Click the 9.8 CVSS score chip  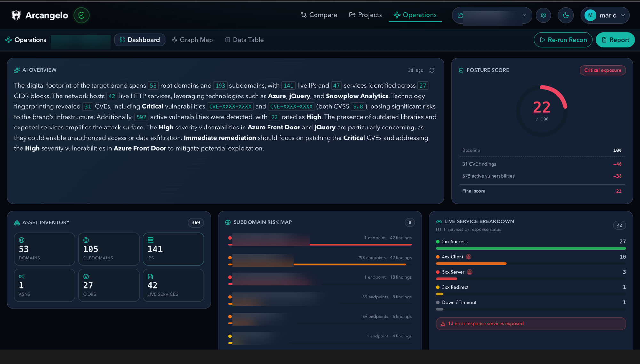[358, 106]
